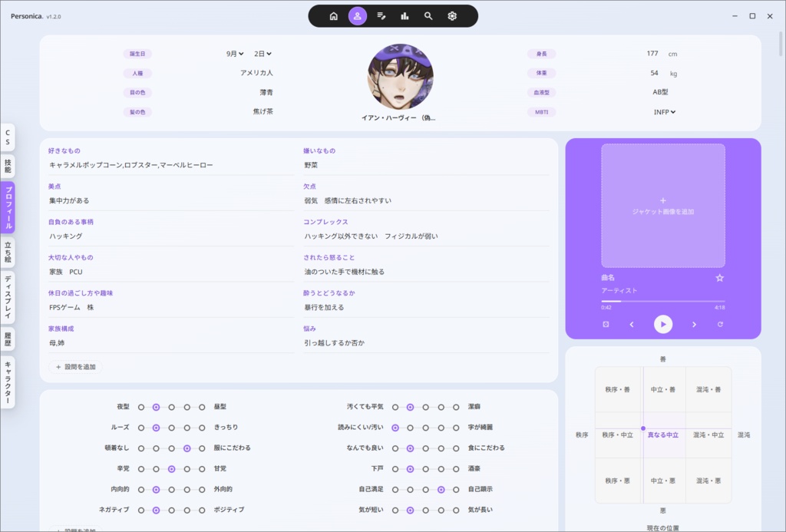Click the purple alignment position dot
The image size is (786, 532).
tap(643, 428)
